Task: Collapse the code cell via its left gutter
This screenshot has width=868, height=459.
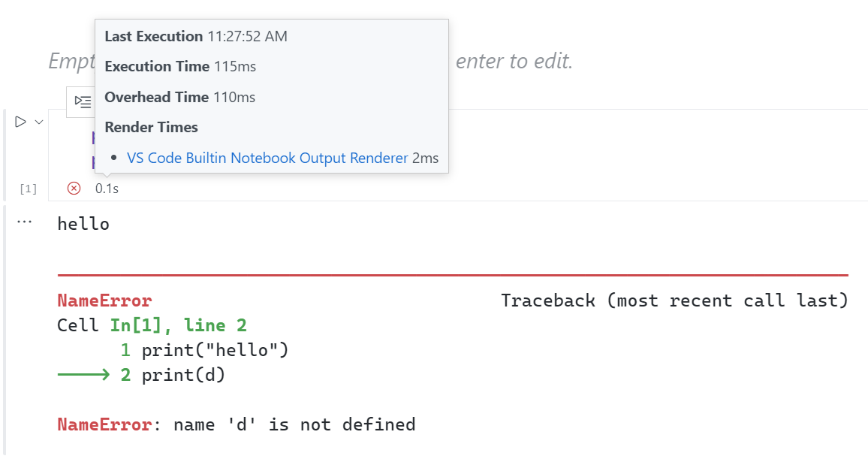Action: (6, 150)
